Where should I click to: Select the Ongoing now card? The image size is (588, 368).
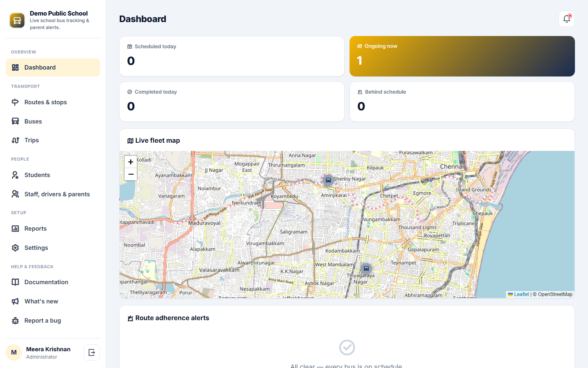tap(462, 56)
